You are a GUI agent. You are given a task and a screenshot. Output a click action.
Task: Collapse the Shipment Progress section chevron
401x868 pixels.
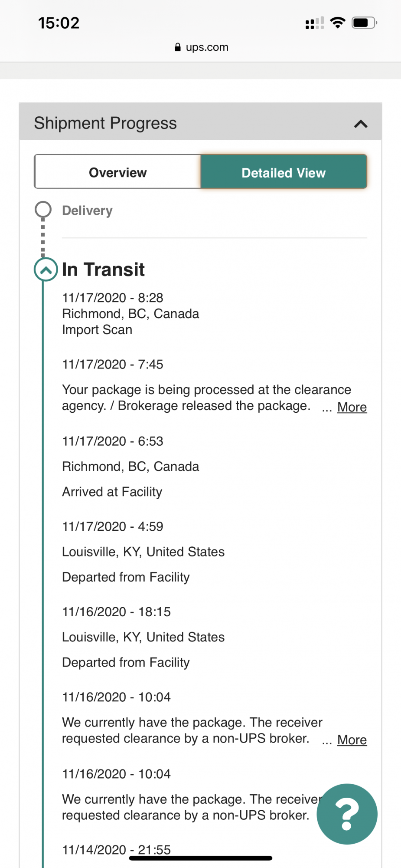361,124
